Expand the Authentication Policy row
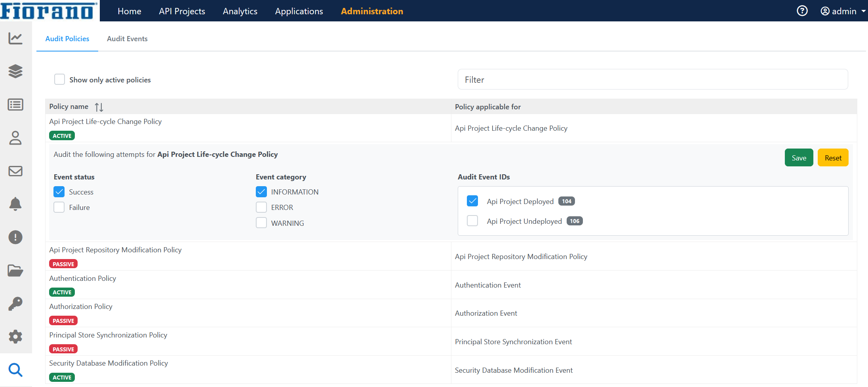Screen dimensions: 868x387 pos(83,278)
